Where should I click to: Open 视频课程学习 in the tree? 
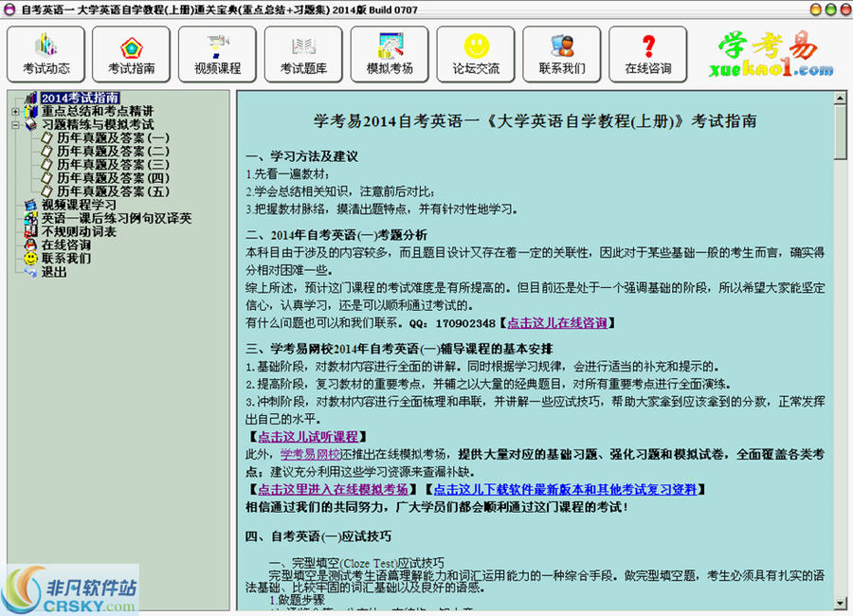click(79, 205)
